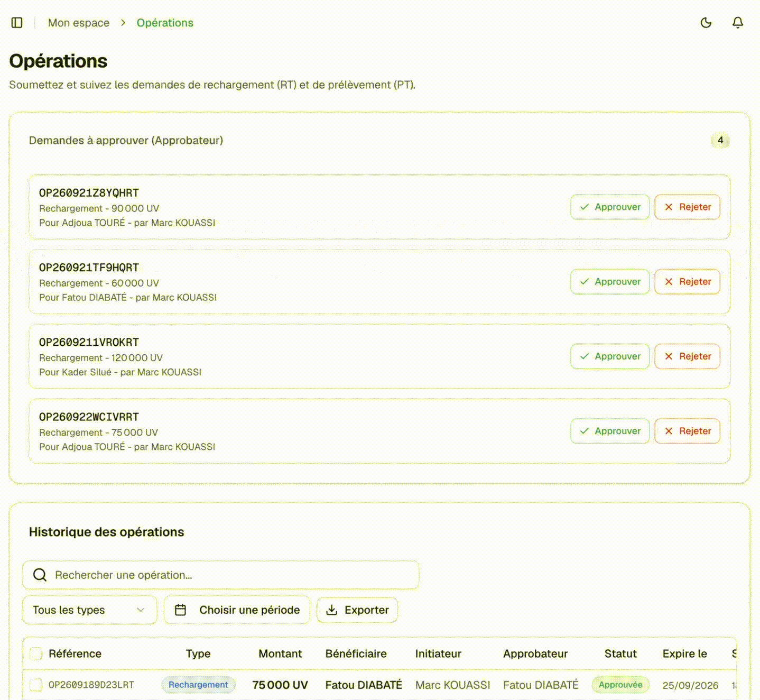Screen dimensions: 760x700
Task: Click the download icon on Exporter
Action: pos(331,610)
